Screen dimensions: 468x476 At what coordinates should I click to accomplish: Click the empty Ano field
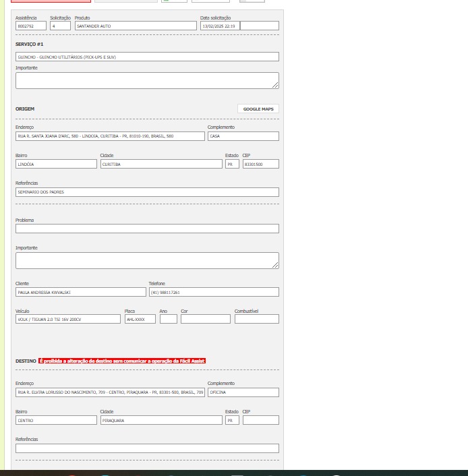pos(169,319)
